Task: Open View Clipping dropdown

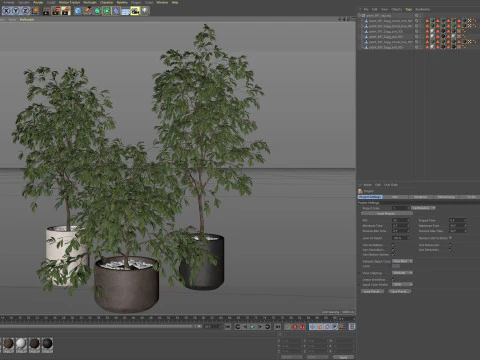Action: tap(402, 273)
